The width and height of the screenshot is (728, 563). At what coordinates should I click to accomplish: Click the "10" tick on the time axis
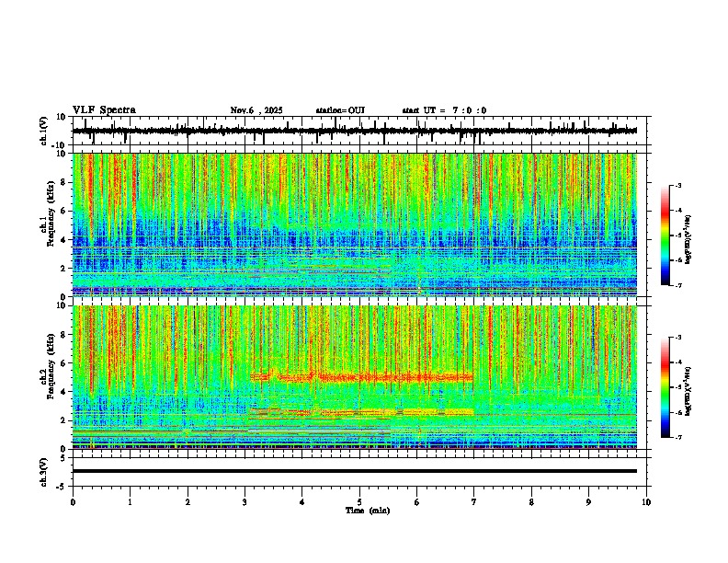coord(646,502)
